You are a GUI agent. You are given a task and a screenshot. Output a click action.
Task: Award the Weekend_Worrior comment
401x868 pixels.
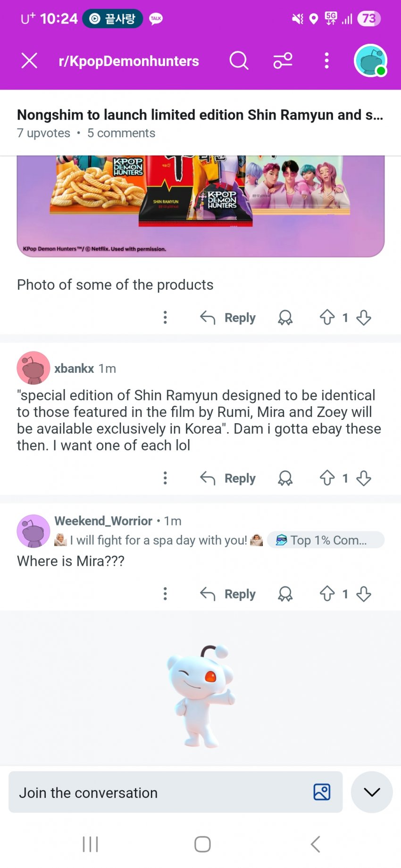click(285, 594)
